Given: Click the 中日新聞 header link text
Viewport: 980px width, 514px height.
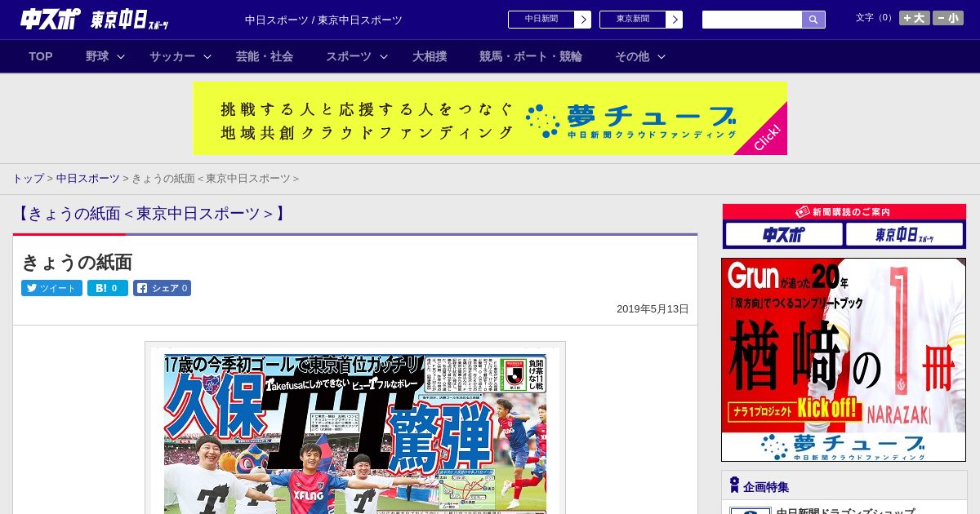Looking at the screenshot, I should point(541,19).
